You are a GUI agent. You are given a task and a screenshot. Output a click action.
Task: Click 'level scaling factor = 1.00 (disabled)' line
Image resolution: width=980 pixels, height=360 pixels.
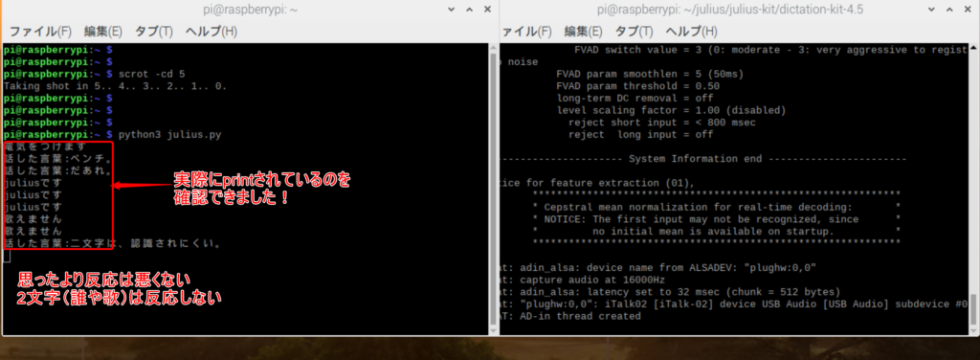click(671, 111)
